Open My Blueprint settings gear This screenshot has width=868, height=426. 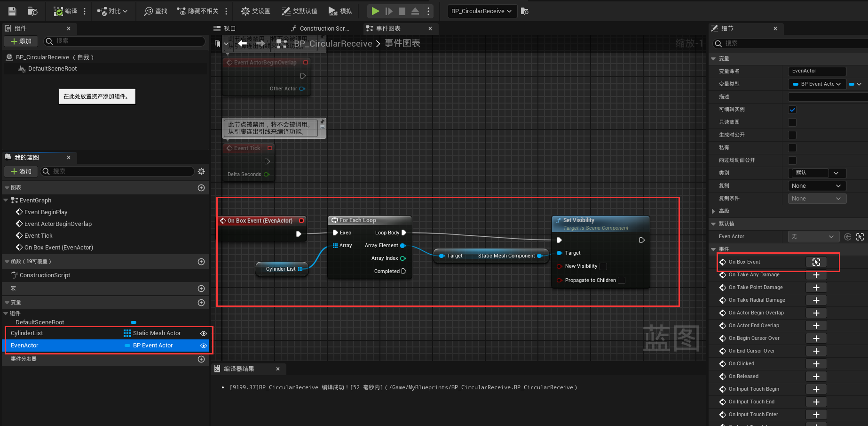pyautogui.click(x=201, y=171)
